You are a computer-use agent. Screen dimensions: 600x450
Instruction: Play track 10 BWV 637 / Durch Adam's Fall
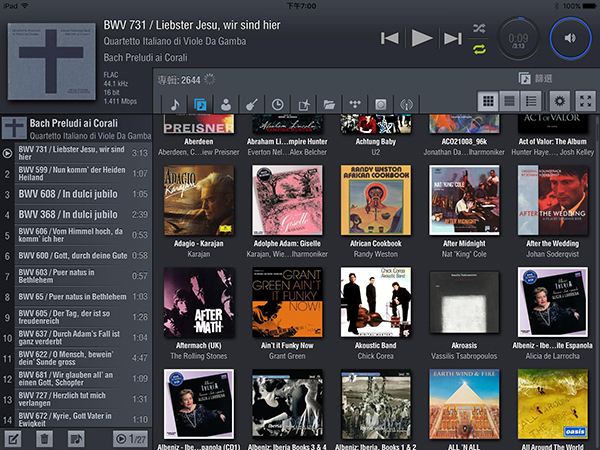76,338
